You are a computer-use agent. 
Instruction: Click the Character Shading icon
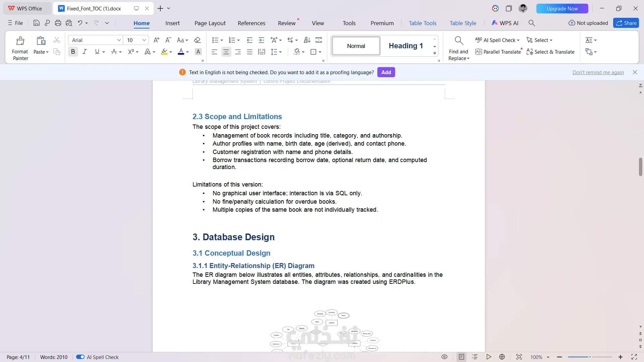pos(198,52)
